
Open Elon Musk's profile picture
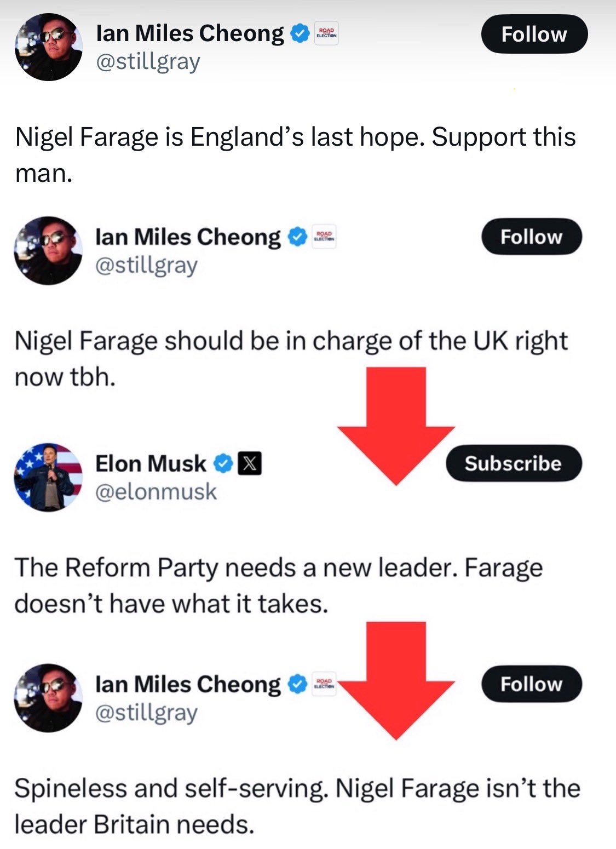coord(48,477)
